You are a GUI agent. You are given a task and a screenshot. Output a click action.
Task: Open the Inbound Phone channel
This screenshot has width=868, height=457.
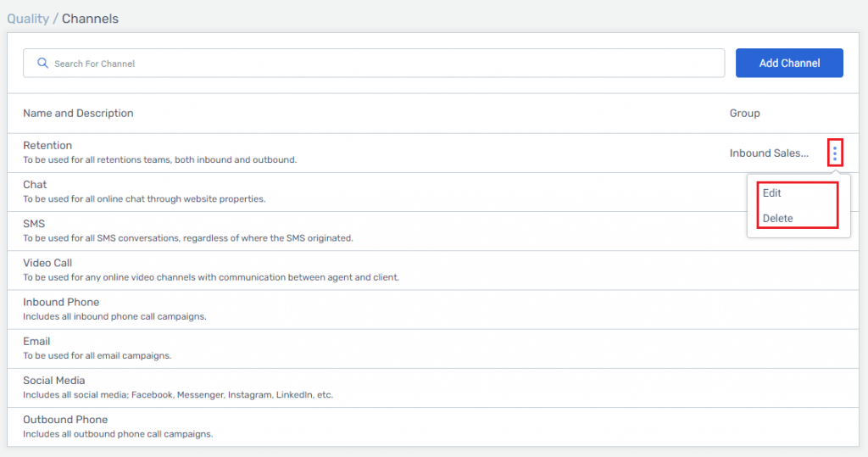click(x=433, y=309)
